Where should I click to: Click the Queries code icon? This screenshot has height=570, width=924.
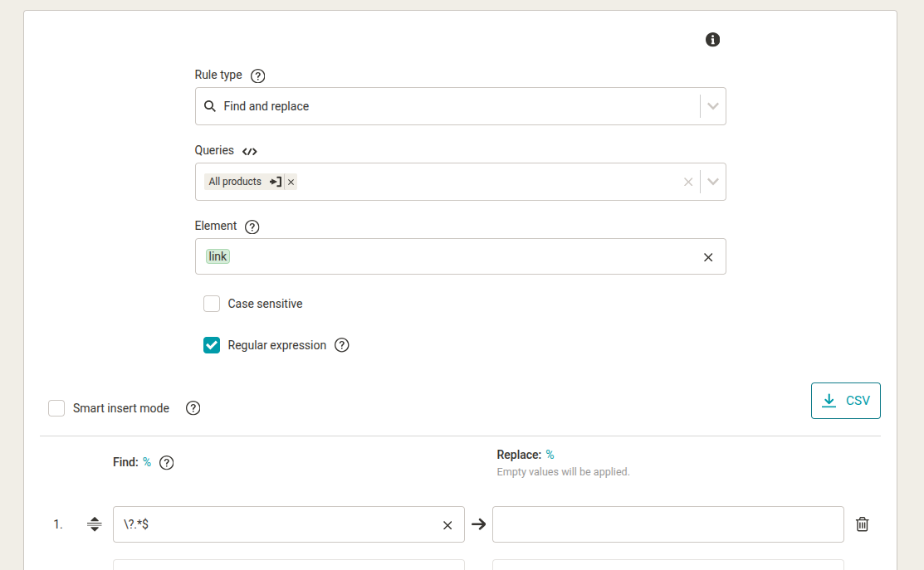(249, 152)
